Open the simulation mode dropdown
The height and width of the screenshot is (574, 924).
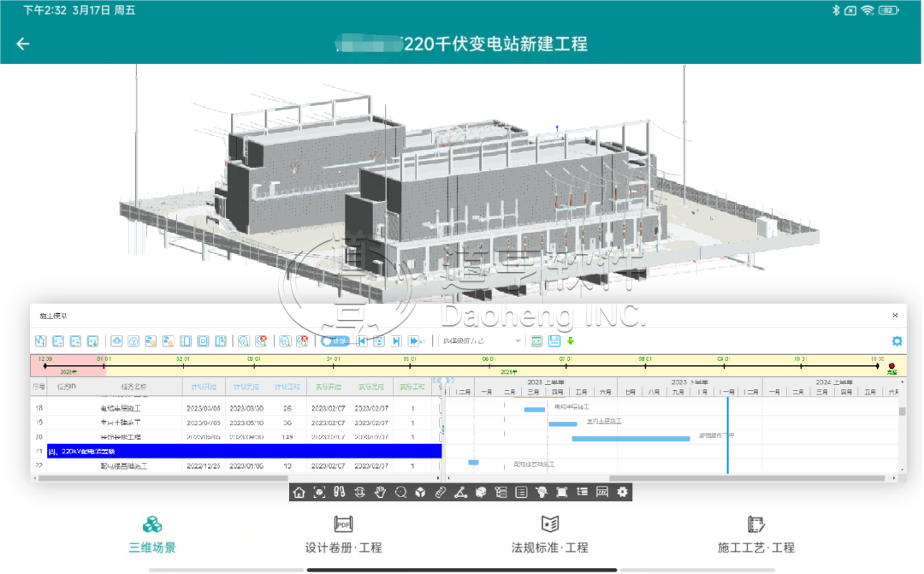click(x=481, y=340)
